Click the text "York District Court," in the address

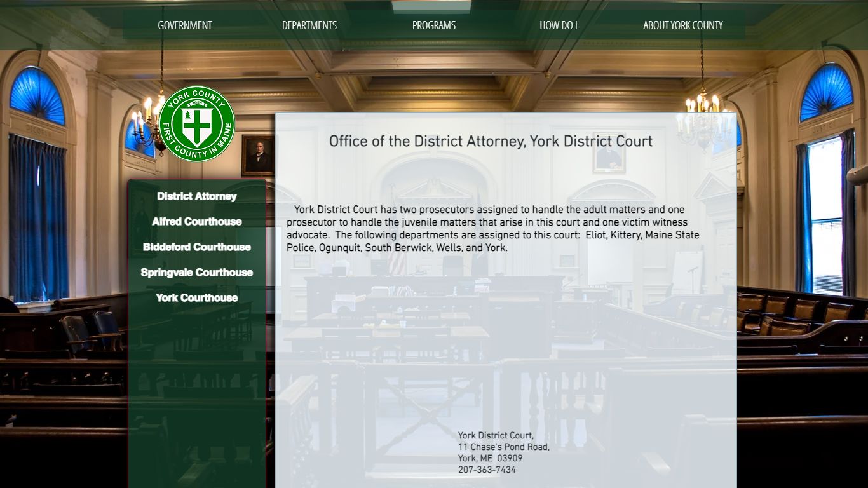pyautogui.click(x=496, y=436)
